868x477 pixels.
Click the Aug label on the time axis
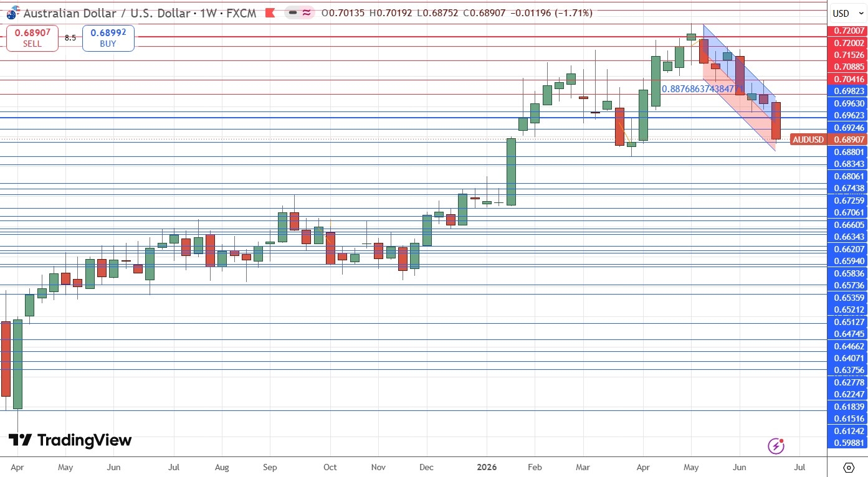coord(221,467)
